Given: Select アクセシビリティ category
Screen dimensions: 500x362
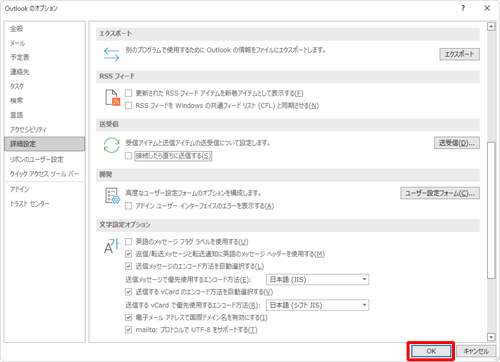Looking at the screenshot, I should (45, 130).
